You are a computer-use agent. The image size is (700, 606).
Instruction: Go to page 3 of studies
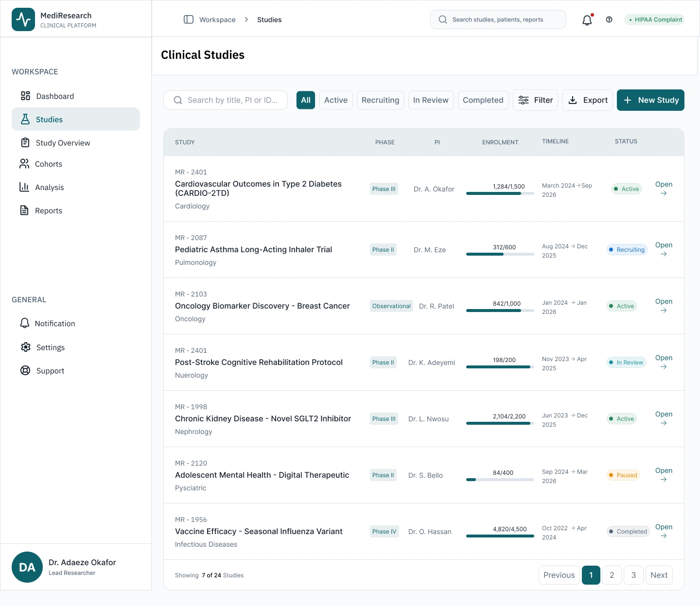coord(633,575)
